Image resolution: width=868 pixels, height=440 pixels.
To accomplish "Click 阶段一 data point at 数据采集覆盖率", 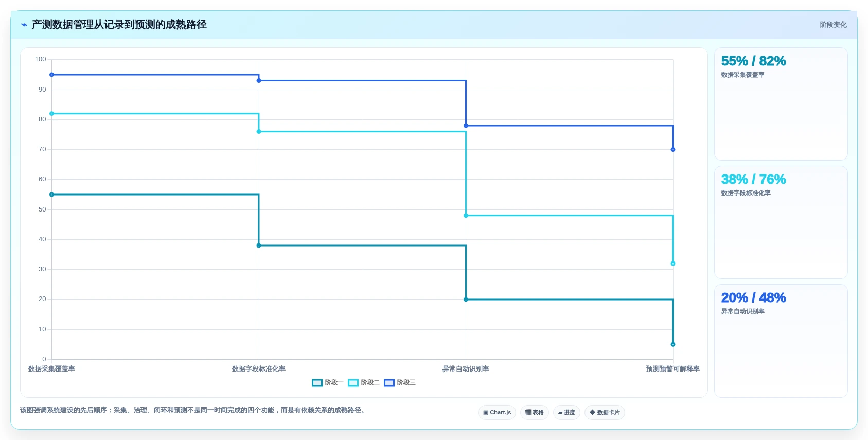I will pos(51,195).
